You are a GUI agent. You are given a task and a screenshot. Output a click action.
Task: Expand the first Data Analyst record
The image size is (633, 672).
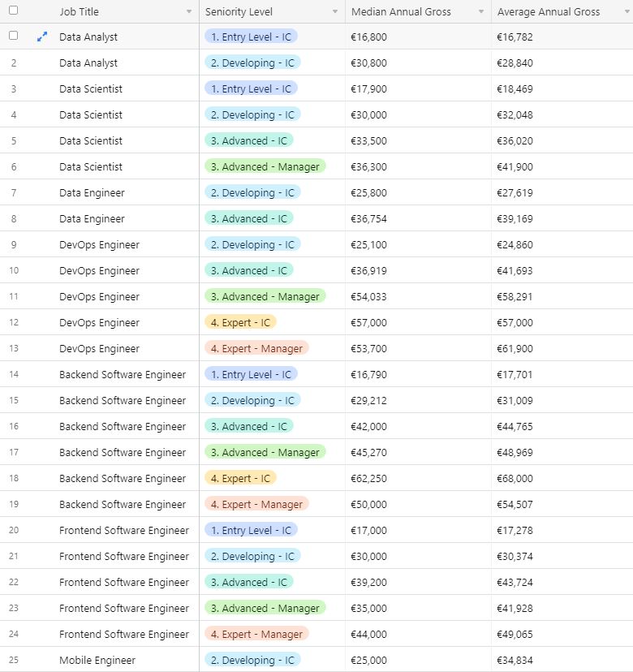pyautogui.click(x=42, y=37)
